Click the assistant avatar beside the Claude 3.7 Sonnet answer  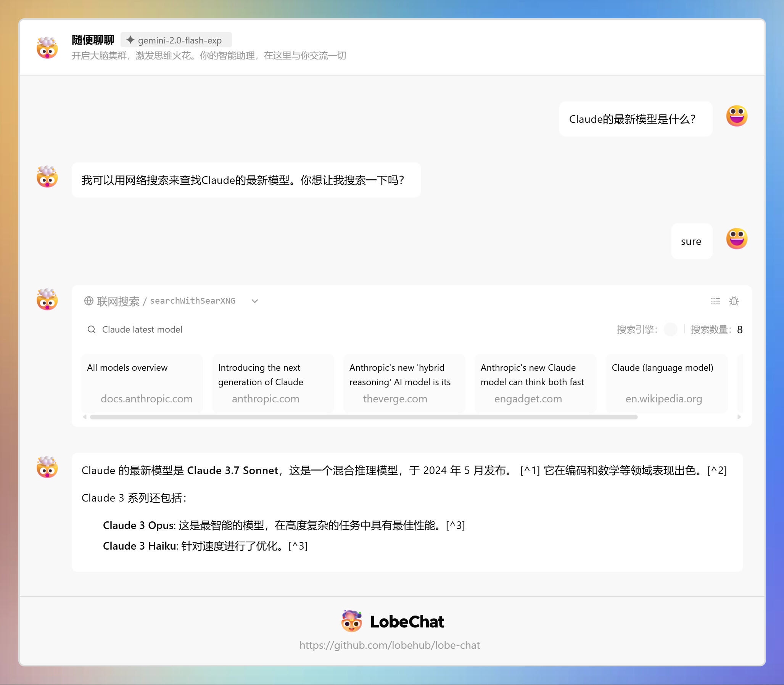pyautogui.click(x=47, y=467)
